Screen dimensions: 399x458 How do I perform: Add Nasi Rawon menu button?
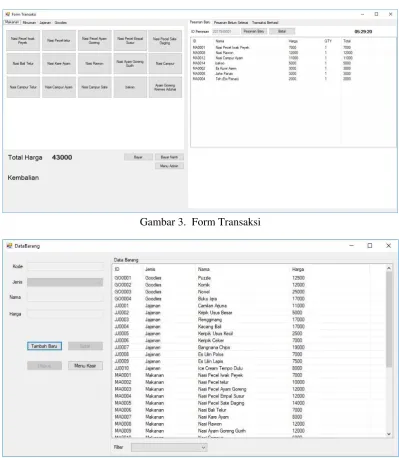coord(94,63)
